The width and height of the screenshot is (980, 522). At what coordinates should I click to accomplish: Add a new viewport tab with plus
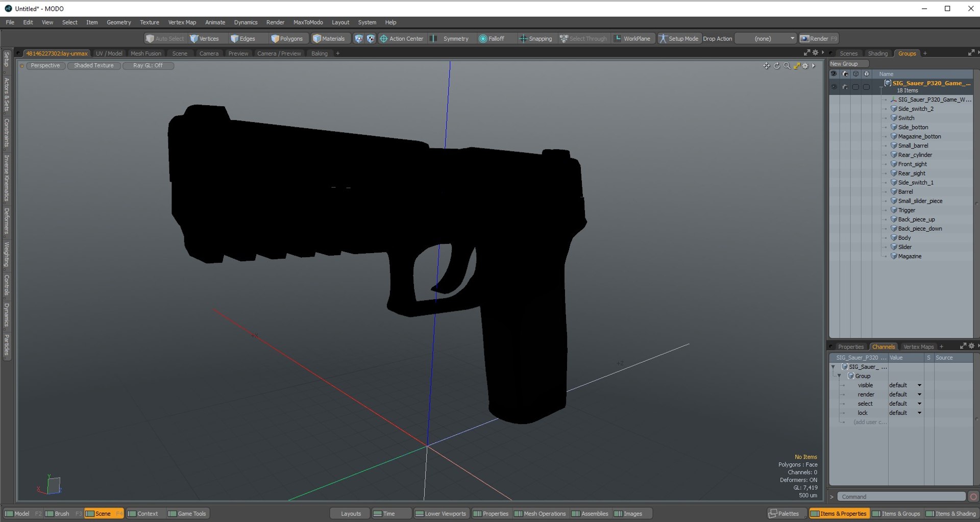[338, 54]
